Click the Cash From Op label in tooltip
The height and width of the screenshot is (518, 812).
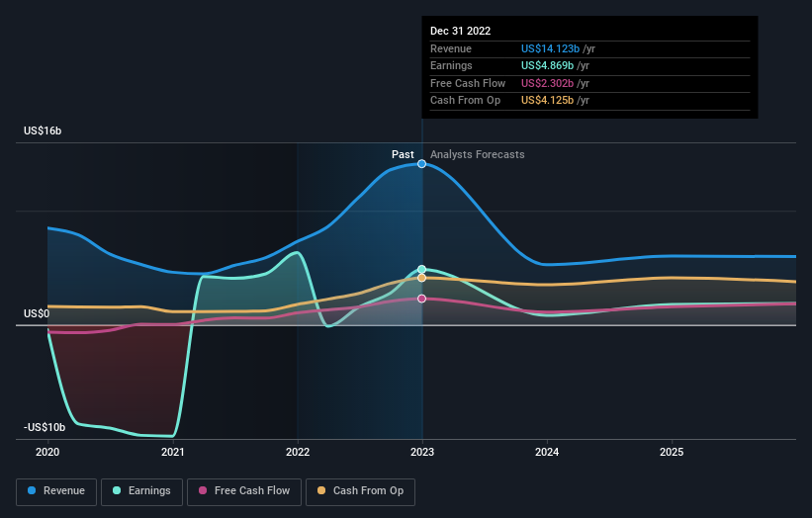(x=465, y=101)
